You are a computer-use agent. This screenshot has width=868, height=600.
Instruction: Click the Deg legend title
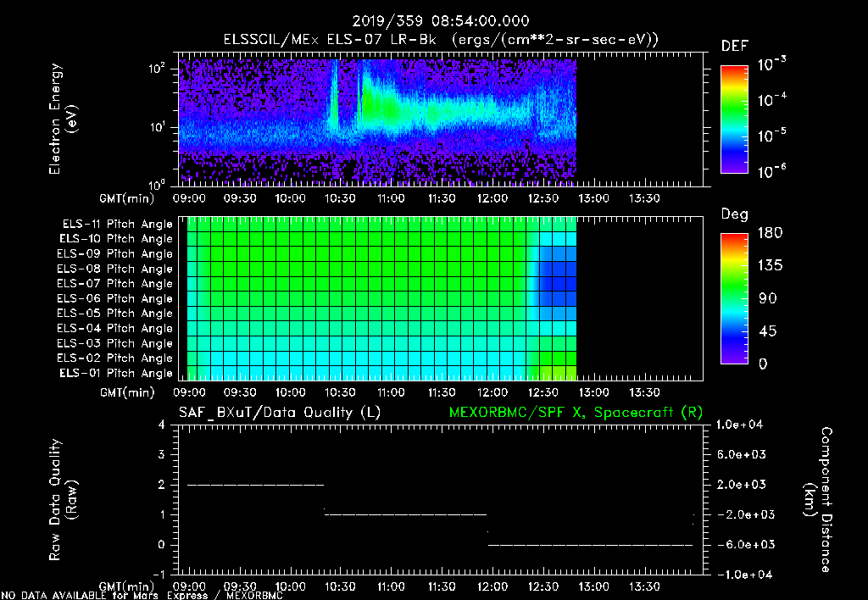pos(735,214)
